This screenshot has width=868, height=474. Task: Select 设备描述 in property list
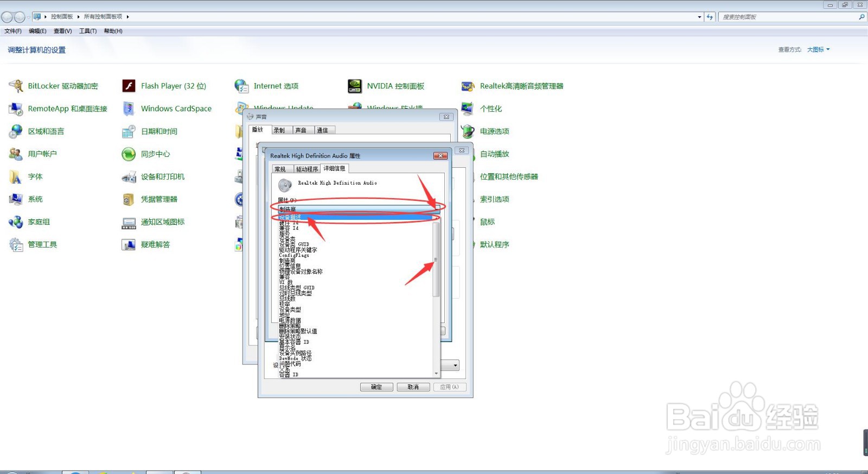[x=356, y=217]
